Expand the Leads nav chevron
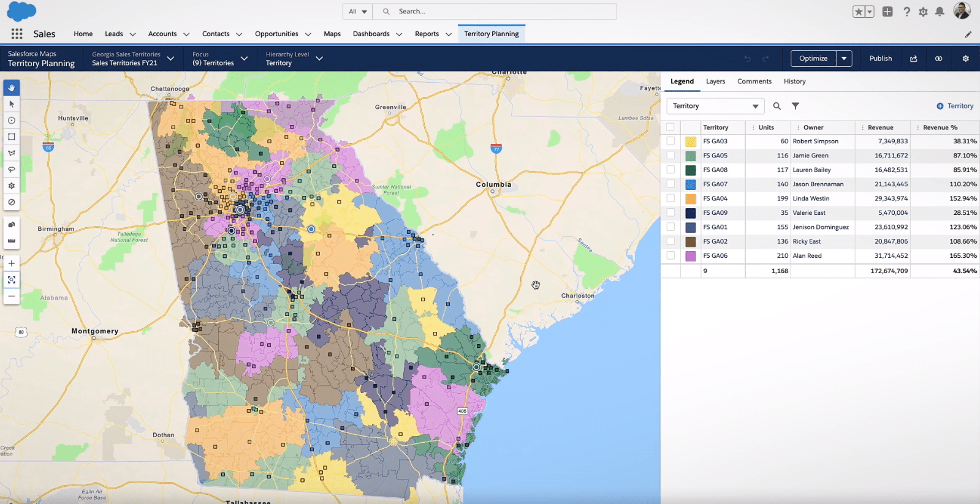This screenshot has width=980, height=504. coord(132,34)
